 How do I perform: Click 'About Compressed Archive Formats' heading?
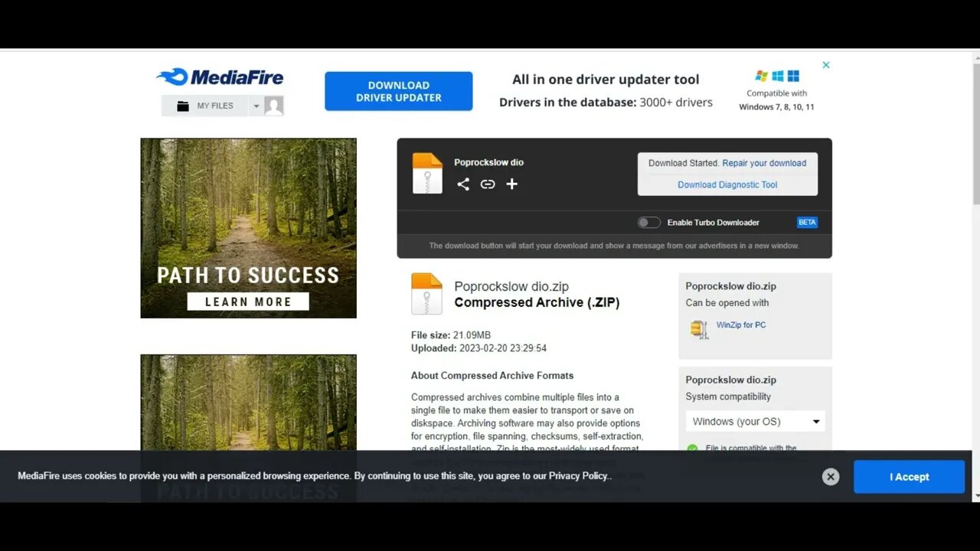coord(492,376)
